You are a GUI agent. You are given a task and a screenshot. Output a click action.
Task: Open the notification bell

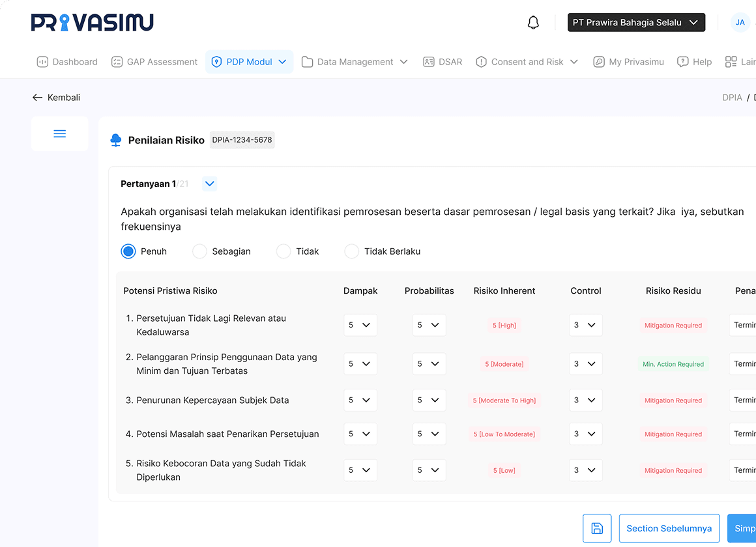(x=533, y=23)
